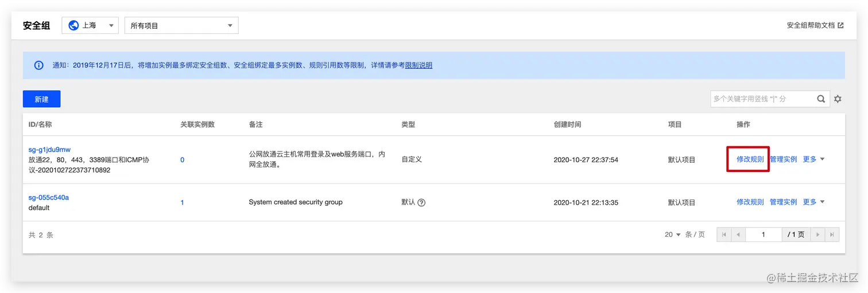Click the 备注 column header
Screen dimensions: 868x293
[x=255, y=124]
